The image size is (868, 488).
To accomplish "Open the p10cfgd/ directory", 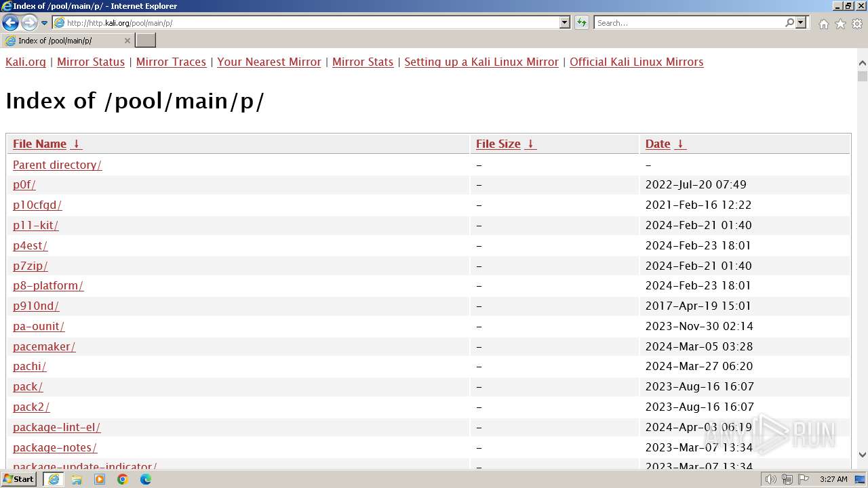I will pyautogui.click(x=37, y=205).
